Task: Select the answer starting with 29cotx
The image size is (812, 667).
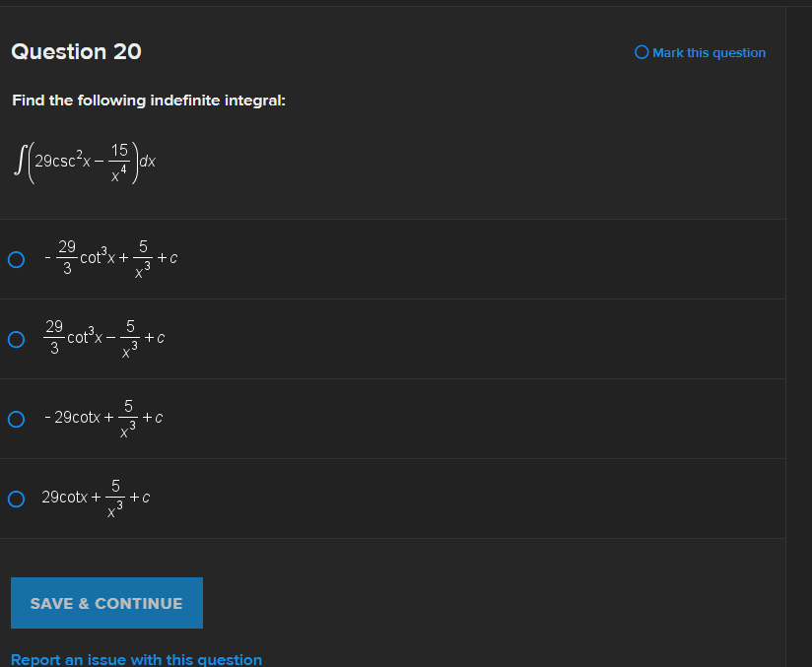Action: (x=96, y=497)
